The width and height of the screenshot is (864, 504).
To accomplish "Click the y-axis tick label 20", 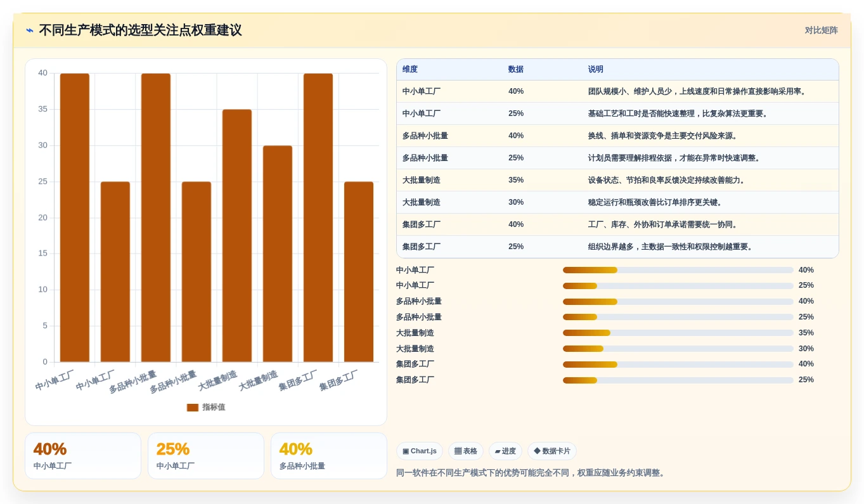I will (43, 217).
